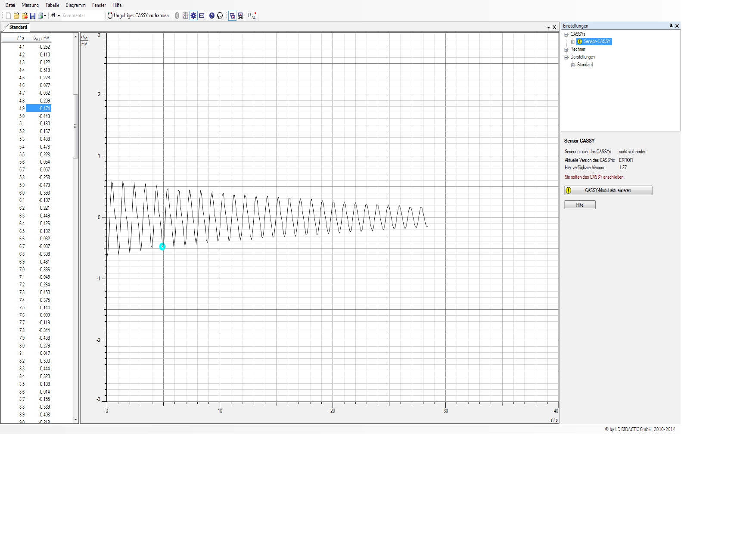Toggle the settings gear icon
756x534 pixels.
(193, 16)
